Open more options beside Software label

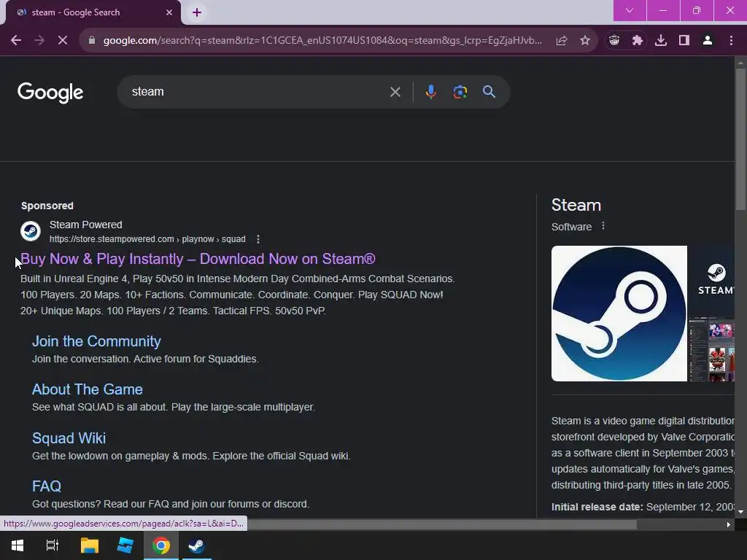coord(603,226)
